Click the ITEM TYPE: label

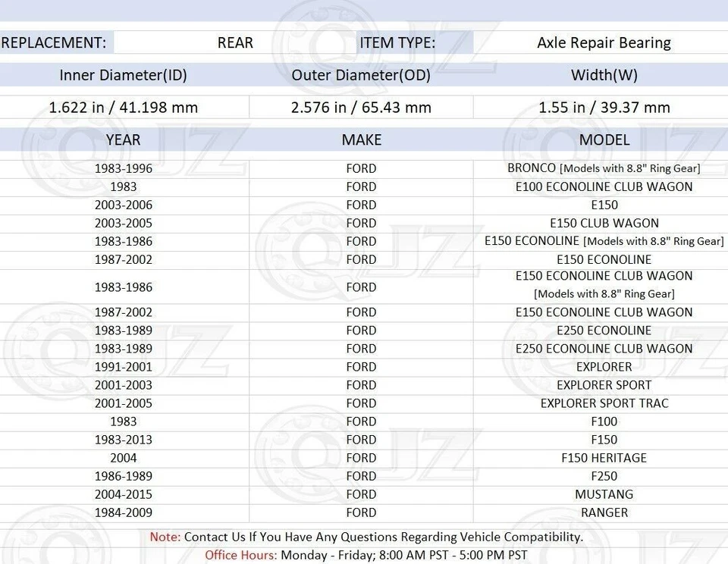397,42
